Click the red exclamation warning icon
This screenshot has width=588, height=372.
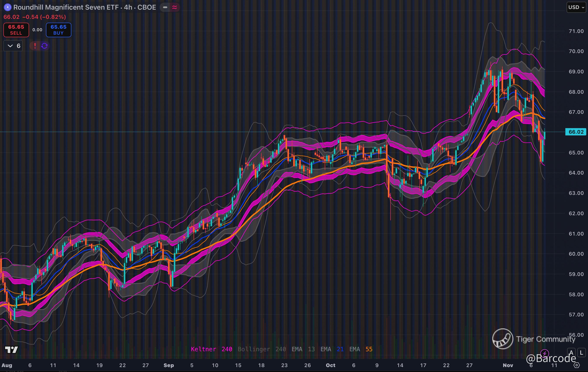(35, 46)
